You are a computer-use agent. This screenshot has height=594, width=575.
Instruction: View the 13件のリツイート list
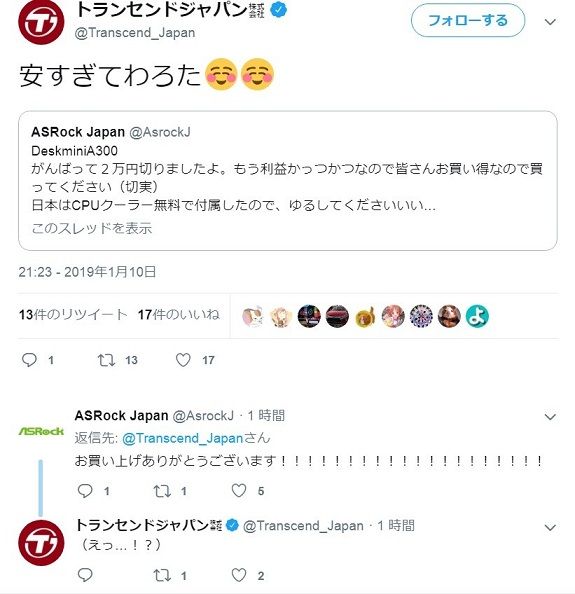coord(73,314)
